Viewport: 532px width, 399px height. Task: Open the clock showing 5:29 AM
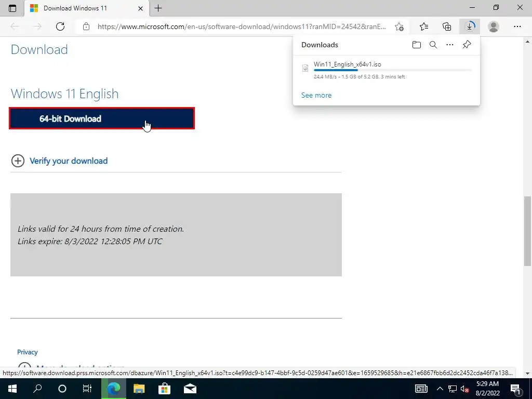pos(487,389)
